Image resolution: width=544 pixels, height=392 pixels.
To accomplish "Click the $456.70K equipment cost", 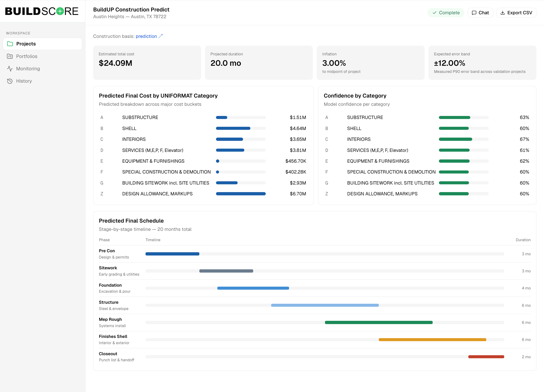I will (x=296, y=161).
